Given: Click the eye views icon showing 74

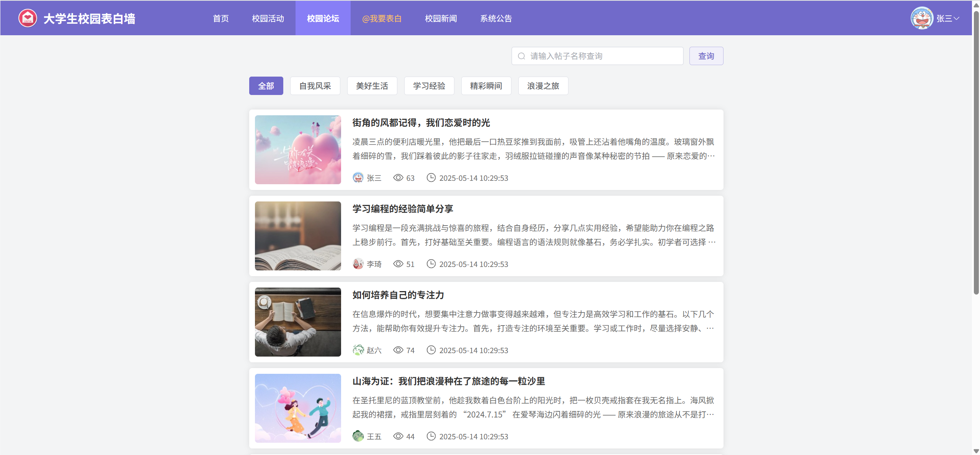Looking at the screenshot, I should pos(398,350).
